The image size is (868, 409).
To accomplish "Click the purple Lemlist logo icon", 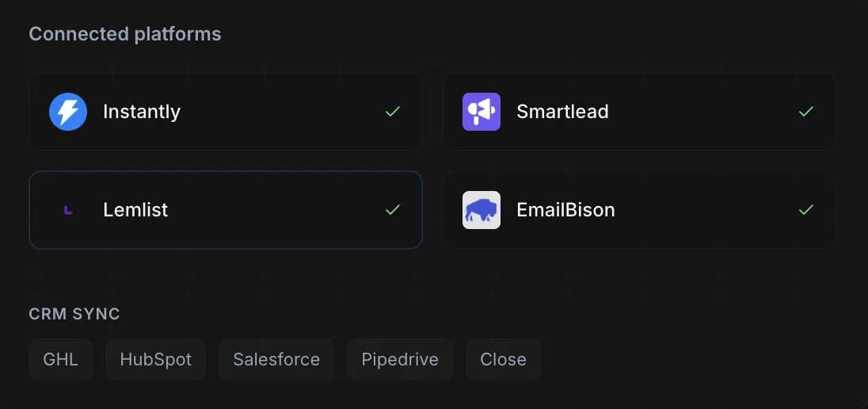I will (68, 210).
